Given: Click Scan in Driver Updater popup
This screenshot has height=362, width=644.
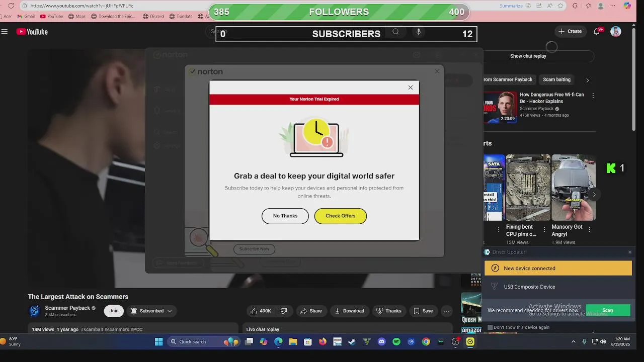Looking at the screenshot, I should (x=608, y=311).
